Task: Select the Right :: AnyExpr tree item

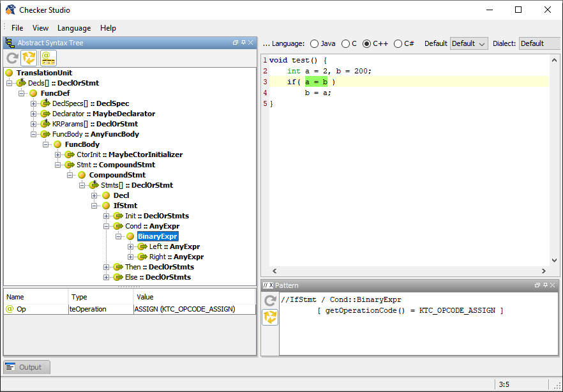Action: [x=176, y=257]
